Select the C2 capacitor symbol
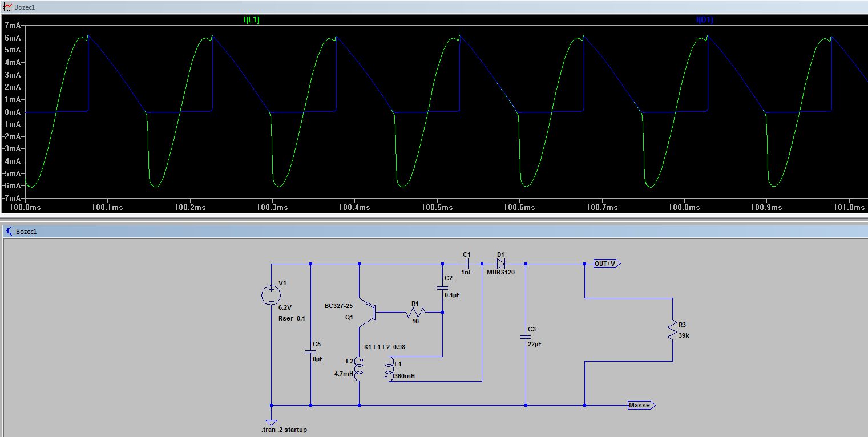Screen dimensions: 868x437 pos(442,289)
